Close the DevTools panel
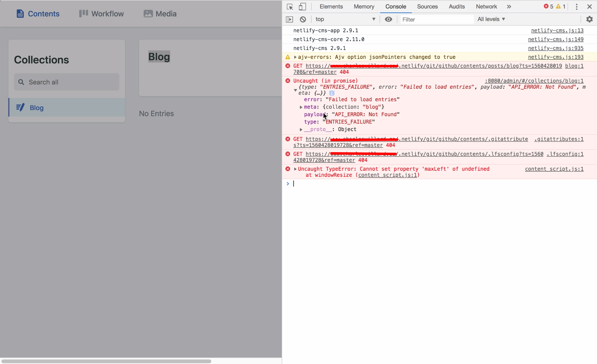Viewport: 597px width, 364px height. point(589,7)
